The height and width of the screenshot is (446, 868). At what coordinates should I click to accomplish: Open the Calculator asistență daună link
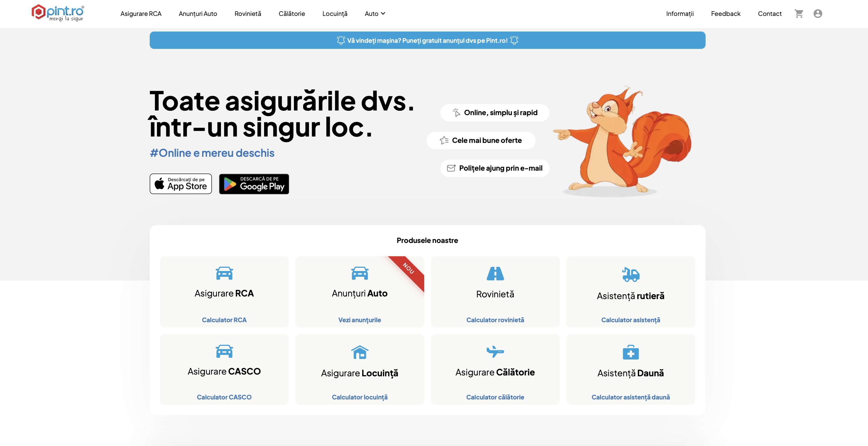point(631,397)
